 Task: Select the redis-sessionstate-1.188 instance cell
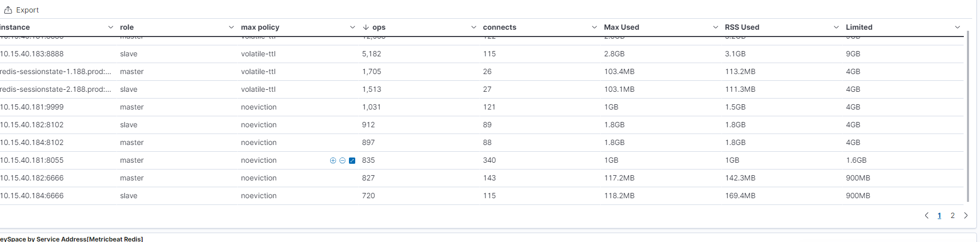[55, 71]
